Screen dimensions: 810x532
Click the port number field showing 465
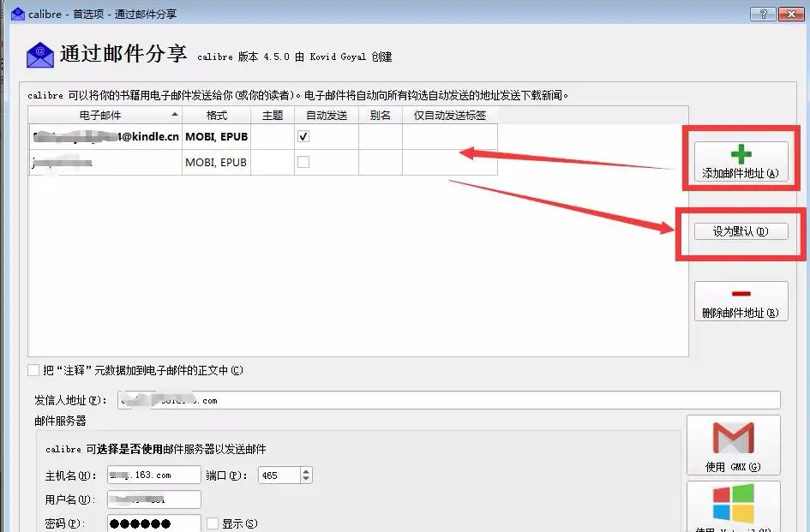pyautogui.click(x=279, y=475)
